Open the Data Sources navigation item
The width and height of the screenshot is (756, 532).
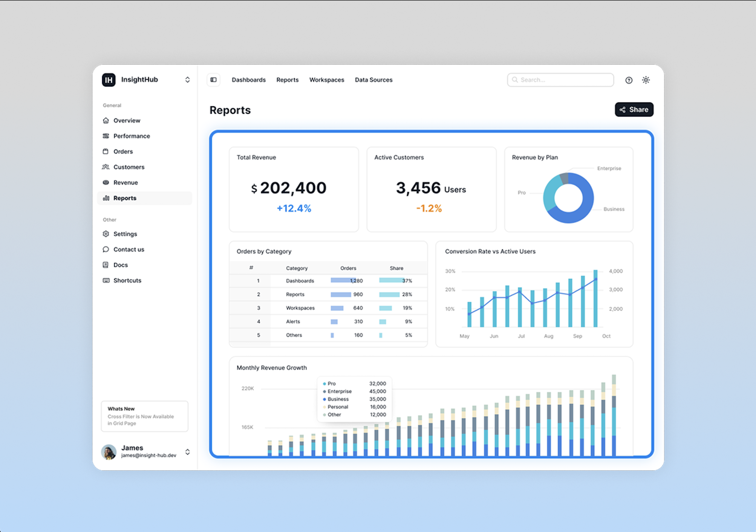(x=373, y=80)
